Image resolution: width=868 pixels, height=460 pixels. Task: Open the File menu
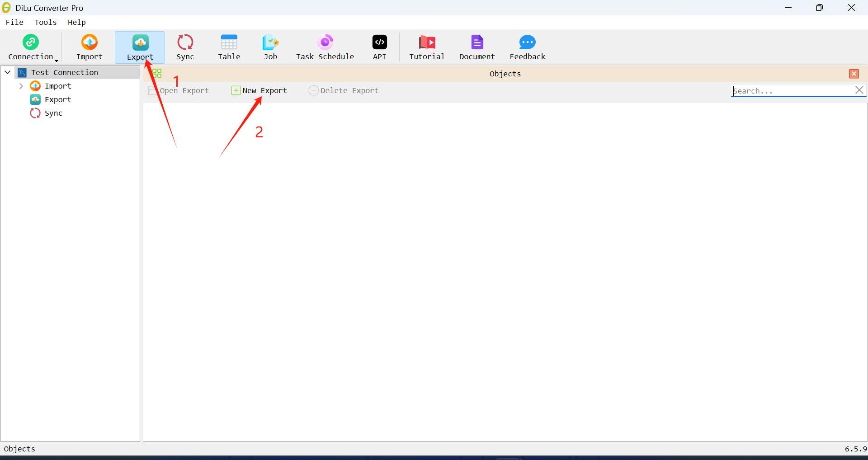(x=14, y=22)
